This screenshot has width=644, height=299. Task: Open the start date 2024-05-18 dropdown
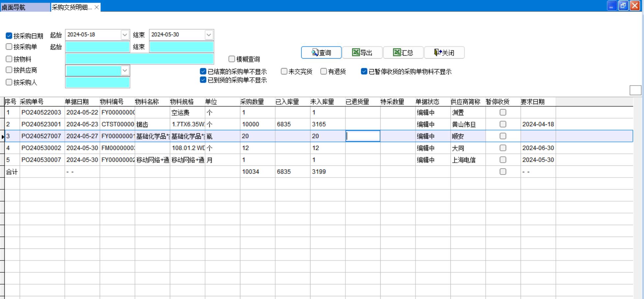[x=125, y=35]
